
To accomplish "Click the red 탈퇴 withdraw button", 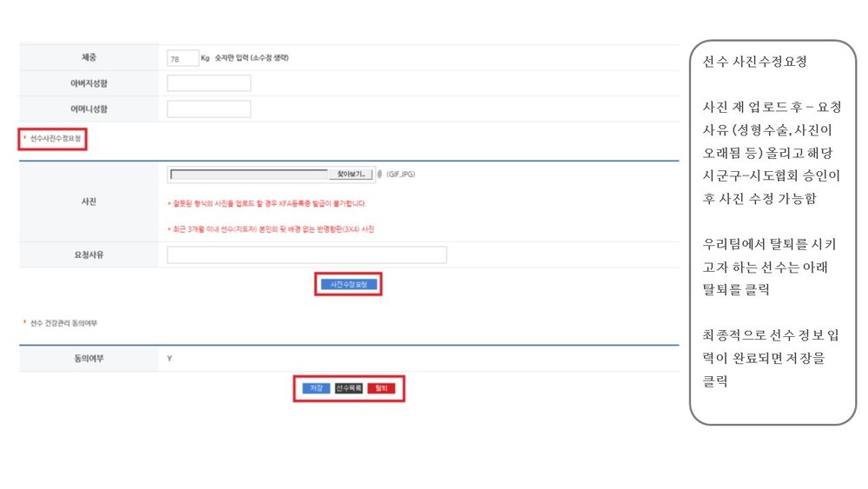I will [x=381, y=388].
